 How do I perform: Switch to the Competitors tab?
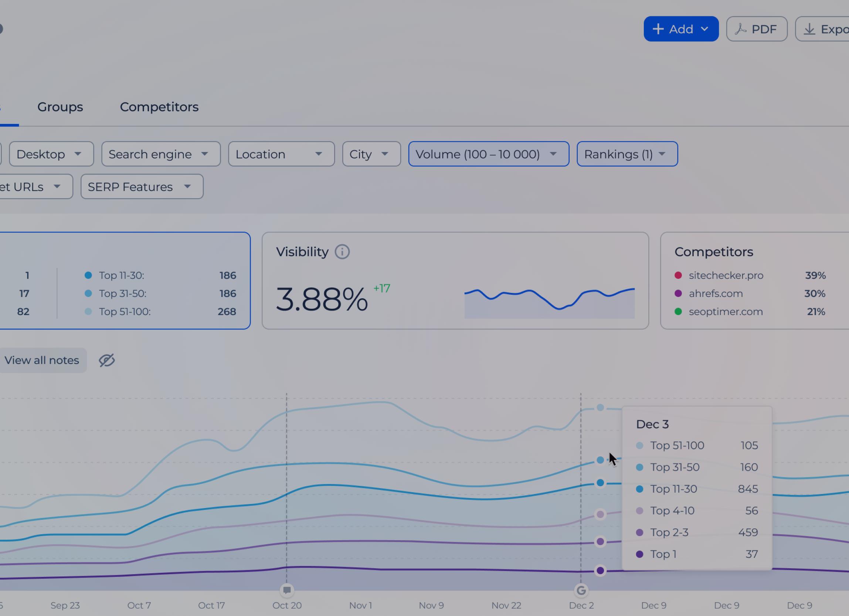pyautogui.click(x=159, y=107)
